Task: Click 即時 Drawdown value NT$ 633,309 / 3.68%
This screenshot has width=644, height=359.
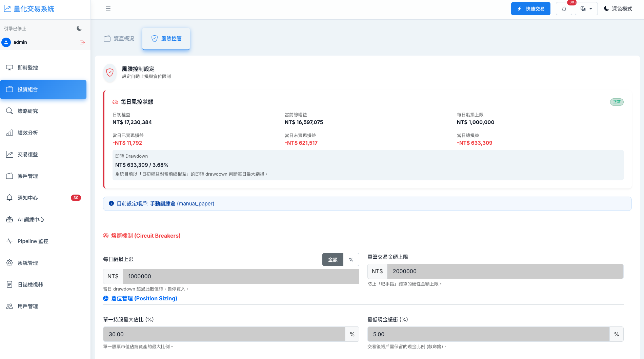Action: (142, 165)
